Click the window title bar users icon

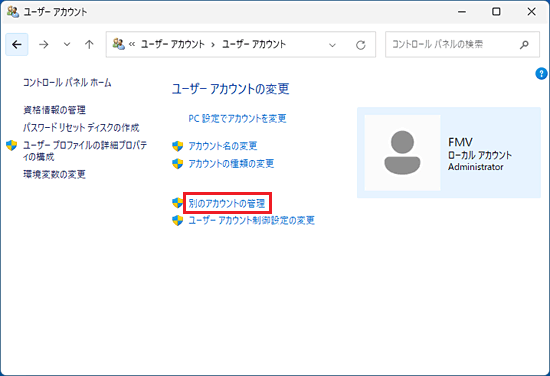(13, 12)
